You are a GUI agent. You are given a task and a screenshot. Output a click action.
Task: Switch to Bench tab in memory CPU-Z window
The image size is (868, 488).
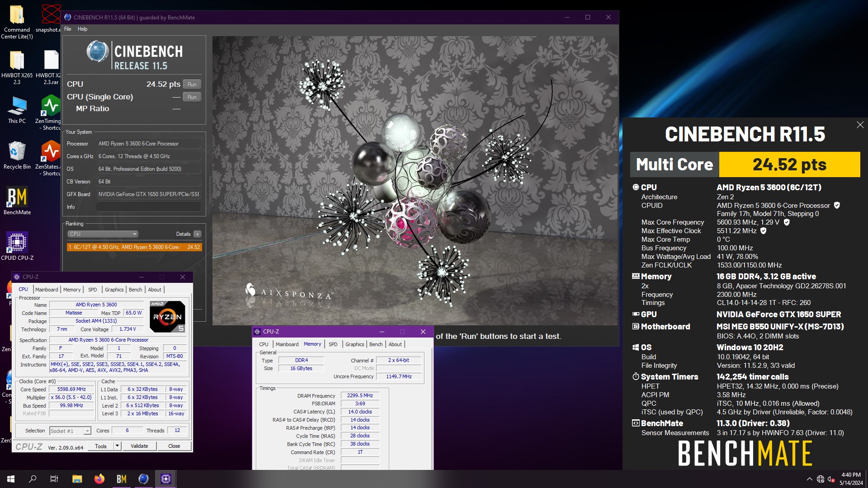(376, 344)
